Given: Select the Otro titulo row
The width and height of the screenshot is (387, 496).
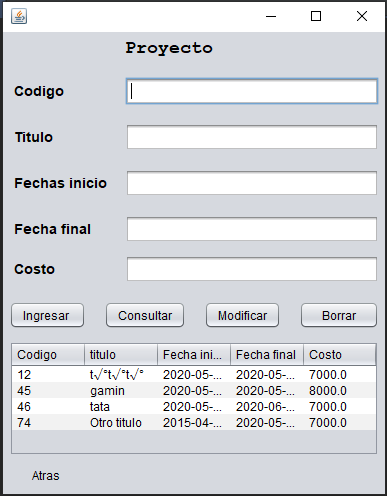Looking at the screenshot, I should (194, 423).
